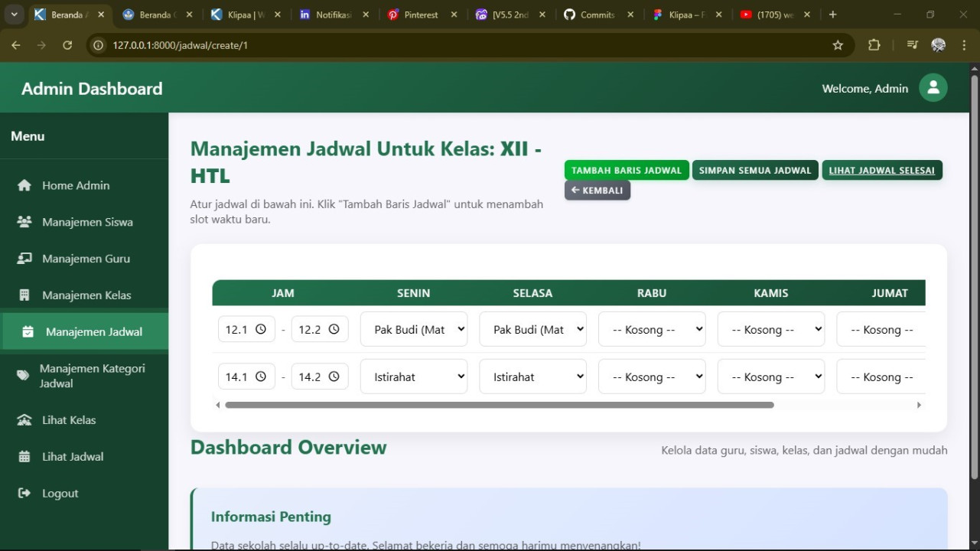Expand Kamis dropdown in second row

point(770,377)
